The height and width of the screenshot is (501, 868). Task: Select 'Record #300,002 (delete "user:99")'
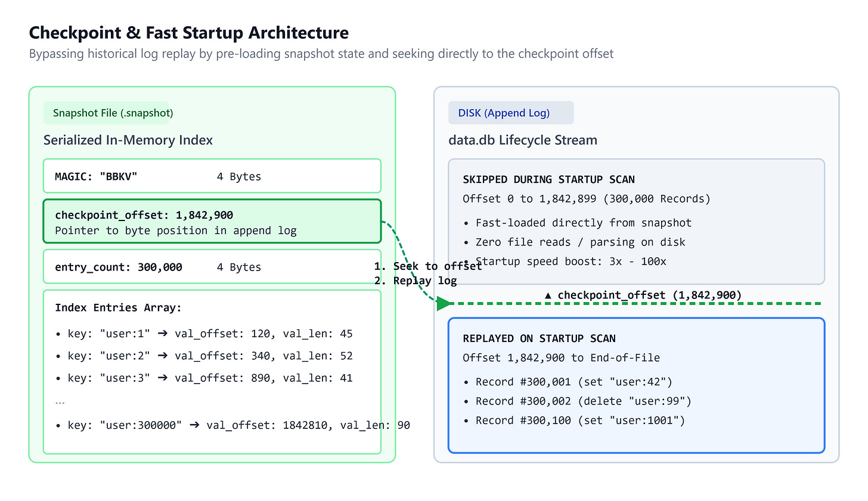click(578, 401)
